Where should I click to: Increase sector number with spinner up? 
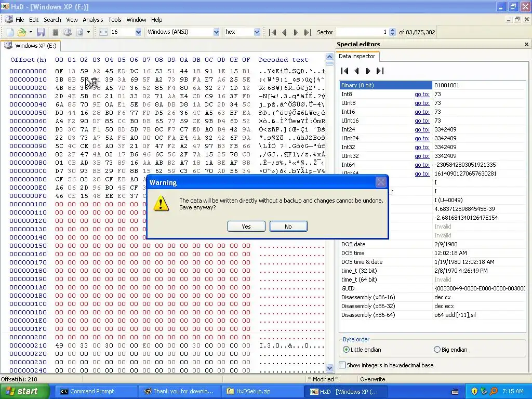pyautogui.click(x=393, y=30)
